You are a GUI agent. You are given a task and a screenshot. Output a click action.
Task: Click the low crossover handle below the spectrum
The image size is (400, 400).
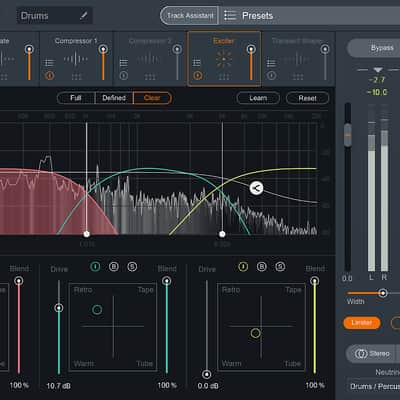[x=87, y=234]
